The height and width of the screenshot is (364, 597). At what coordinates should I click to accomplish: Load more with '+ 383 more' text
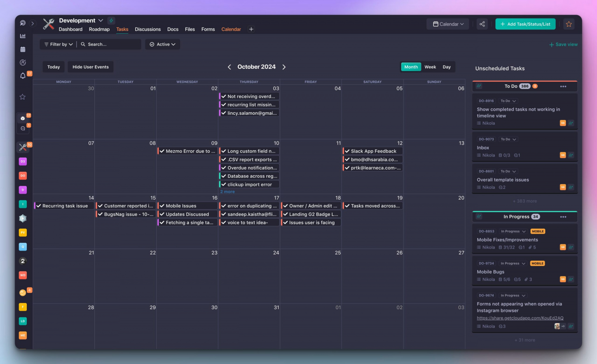525,201
